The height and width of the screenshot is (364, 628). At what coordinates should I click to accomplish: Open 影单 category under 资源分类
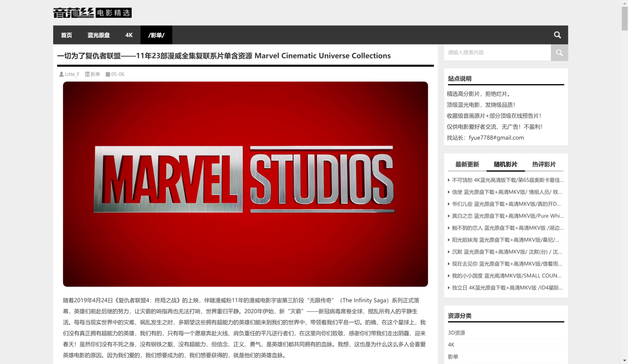[x=453, y=357]
